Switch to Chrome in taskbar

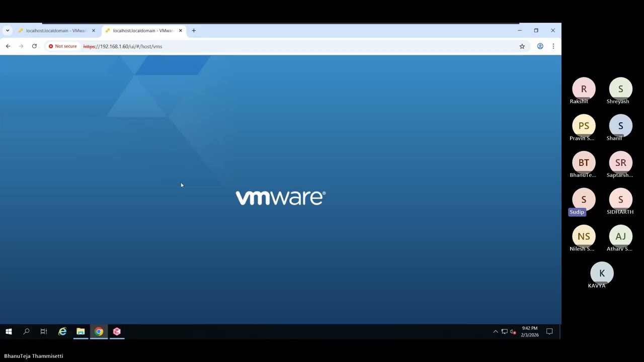pos(99,331)
